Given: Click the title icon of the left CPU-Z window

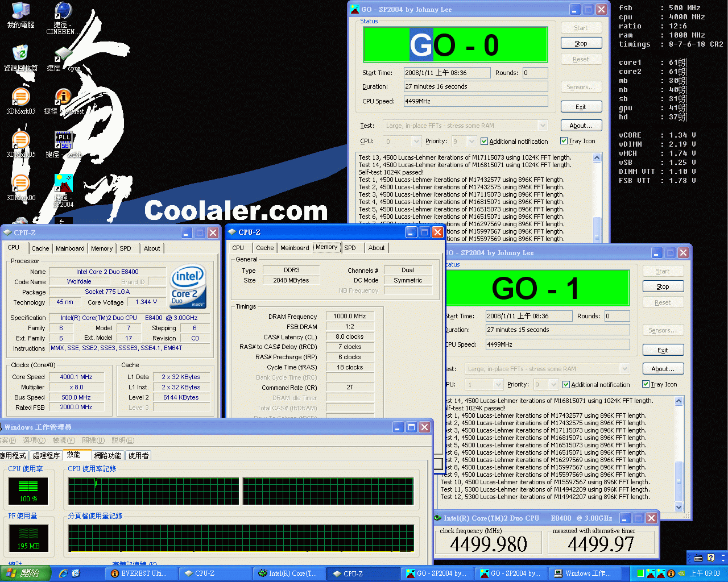Looking at the screenshot, I should (7, 232).
